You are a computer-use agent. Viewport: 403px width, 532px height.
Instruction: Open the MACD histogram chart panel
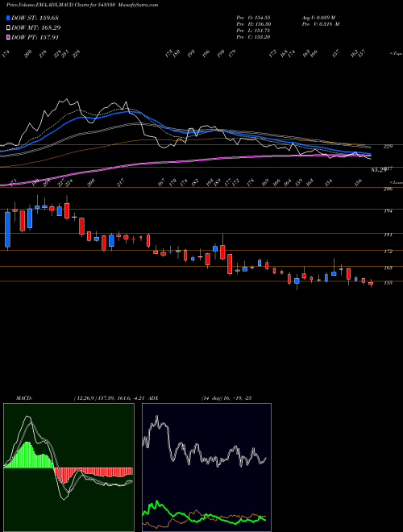[69, 468]
